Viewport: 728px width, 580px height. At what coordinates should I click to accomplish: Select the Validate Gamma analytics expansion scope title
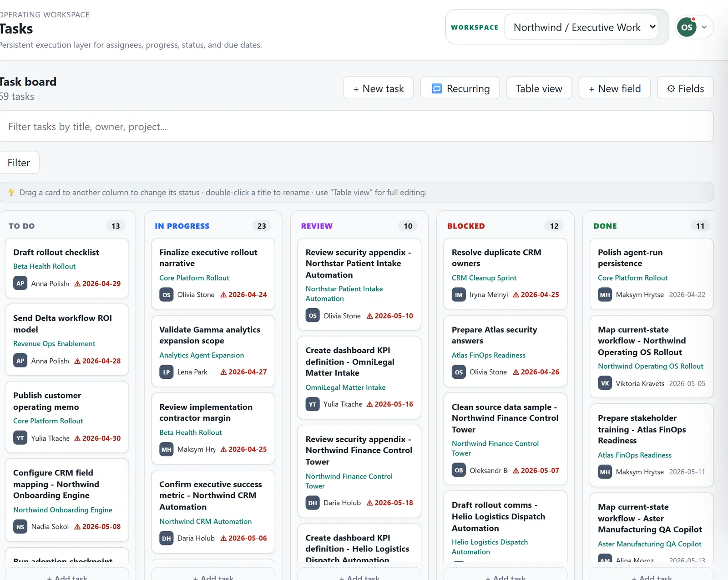(x=210, y=335)
